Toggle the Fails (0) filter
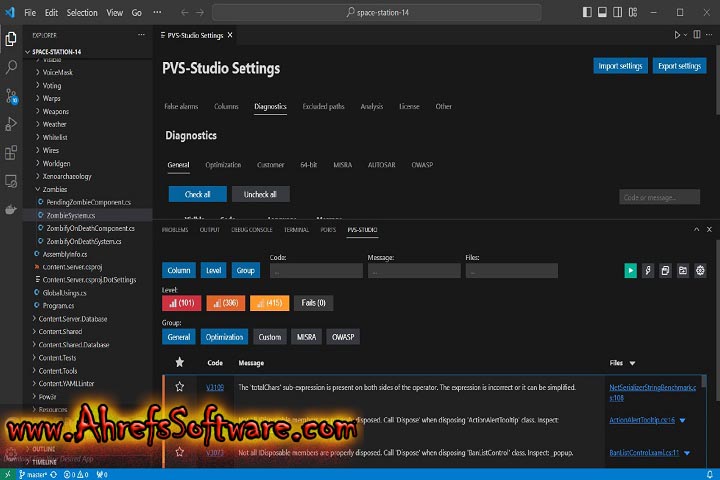Viewport: 720px width, 480px height. tap(315, 302)
